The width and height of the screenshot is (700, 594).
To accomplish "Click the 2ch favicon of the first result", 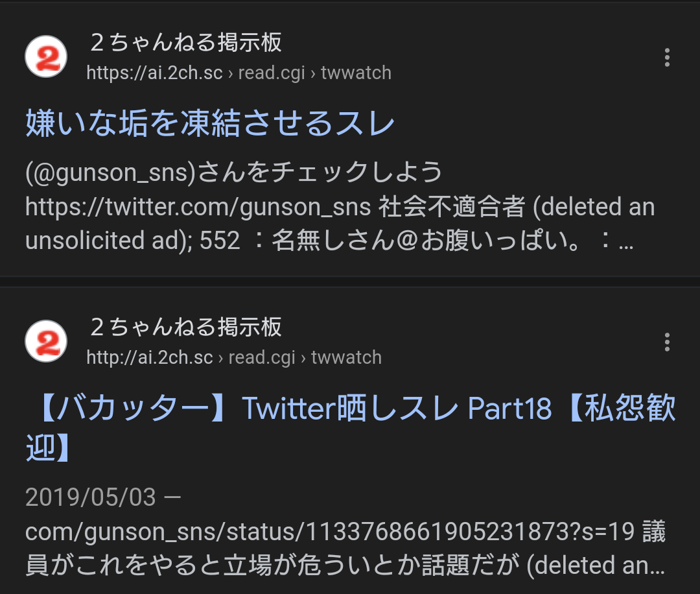I will coord(47,56).
